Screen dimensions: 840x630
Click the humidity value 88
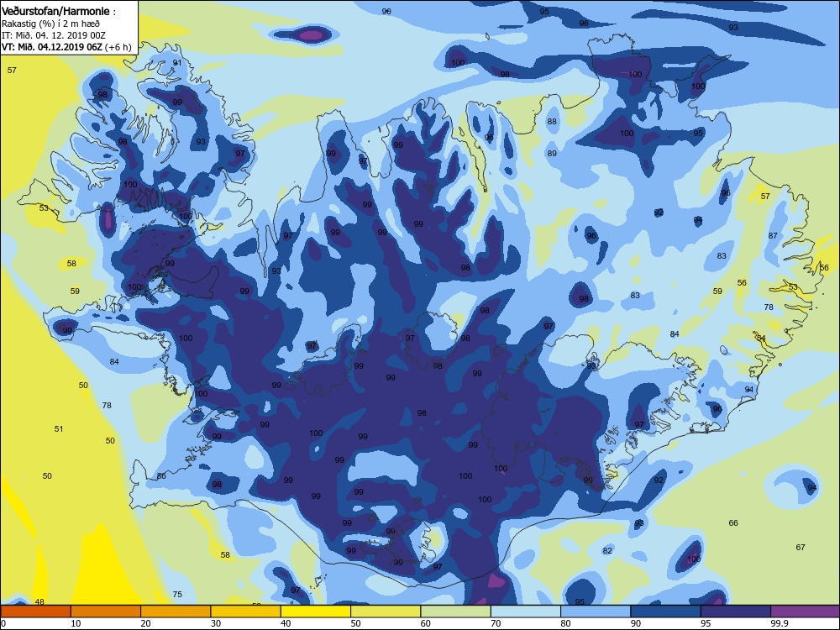point(552,122)
